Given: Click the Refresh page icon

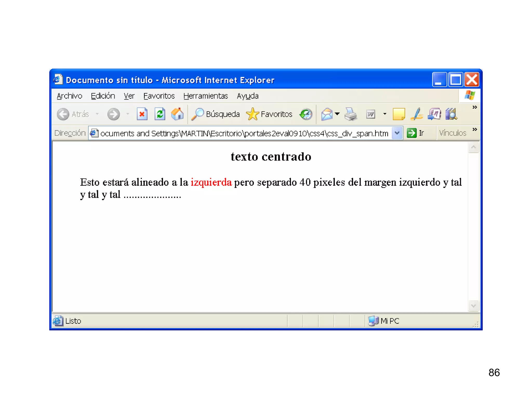Looking at the screenshot, I should click(x=160, y=114).
